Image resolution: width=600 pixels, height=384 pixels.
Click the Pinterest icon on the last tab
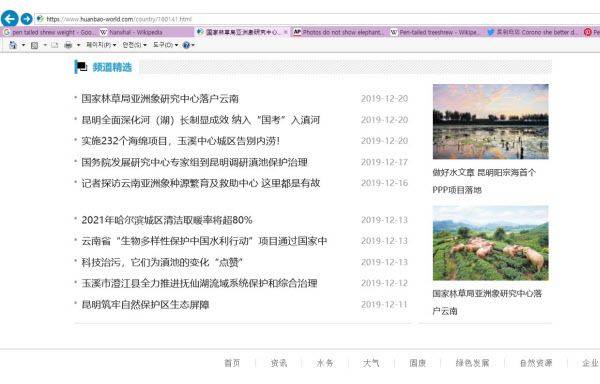pos(587,32)
